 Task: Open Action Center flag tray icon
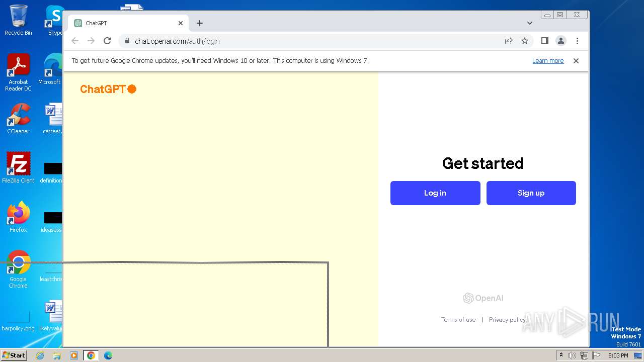(x=596, y=355)
